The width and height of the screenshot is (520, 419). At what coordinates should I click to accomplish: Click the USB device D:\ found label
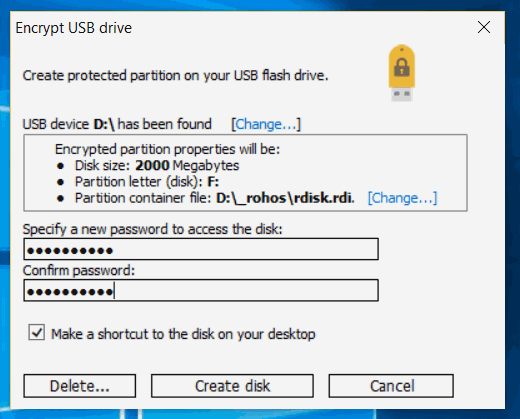(x=117, y=124)
